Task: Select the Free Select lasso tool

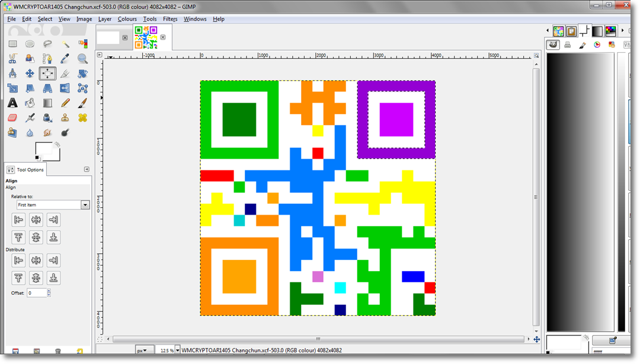Action: point(47,44)
